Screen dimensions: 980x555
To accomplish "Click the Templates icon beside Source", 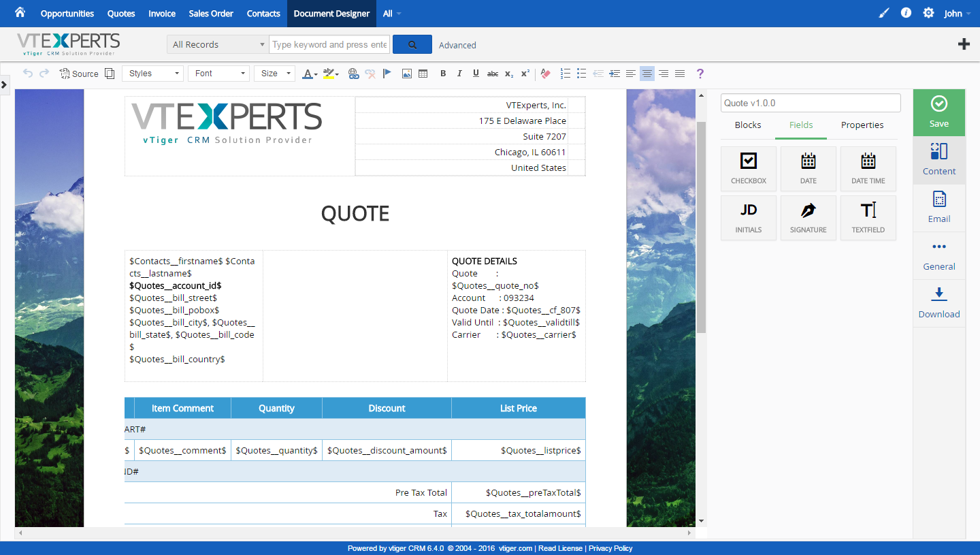I will [110, 74].
